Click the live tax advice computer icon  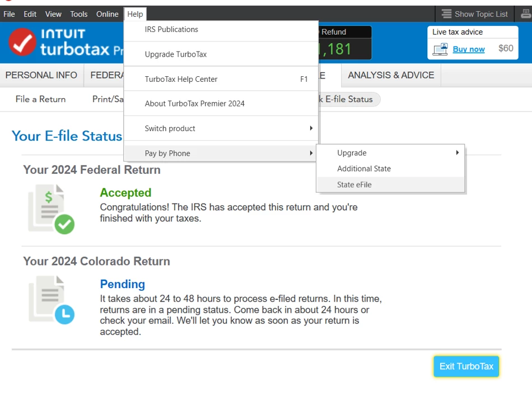tap(440, 49)
